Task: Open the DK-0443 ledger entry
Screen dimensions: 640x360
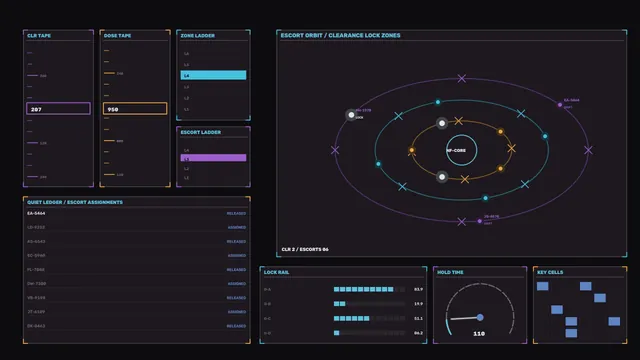Action: pyautogui.click(x=136, y=326)
